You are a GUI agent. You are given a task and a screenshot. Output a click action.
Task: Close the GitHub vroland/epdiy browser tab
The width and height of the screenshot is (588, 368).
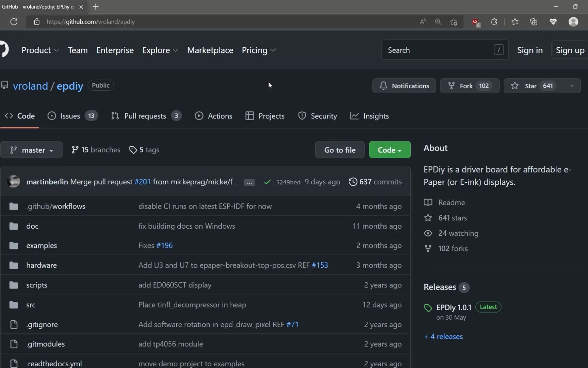[81, 7]
